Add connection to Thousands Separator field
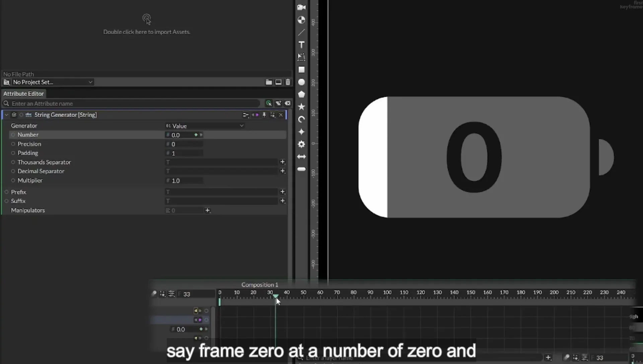Viewport: 643px width, 364px height. pyautogui.click(x=283, y=162)
